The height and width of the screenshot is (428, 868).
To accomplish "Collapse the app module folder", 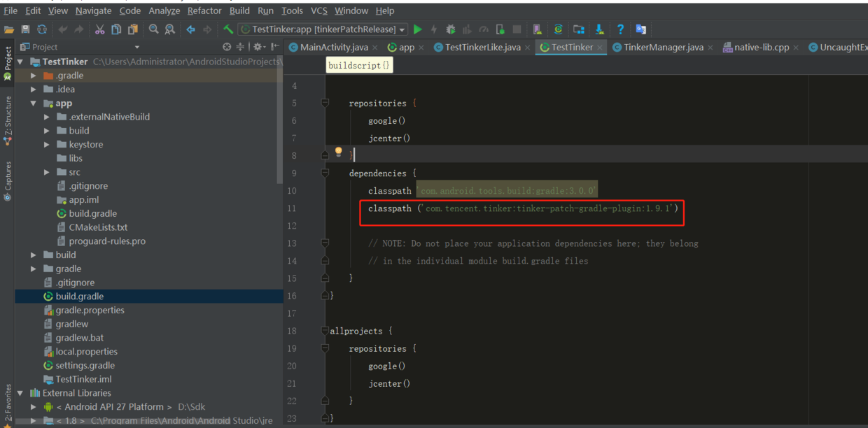I will (34, 104).
